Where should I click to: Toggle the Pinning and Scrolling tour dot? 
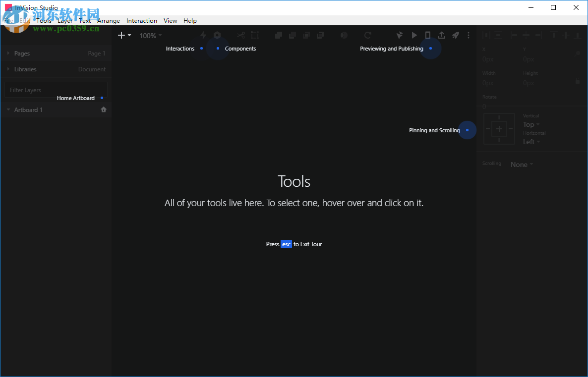pyautogui.click(x=467, y=130)
